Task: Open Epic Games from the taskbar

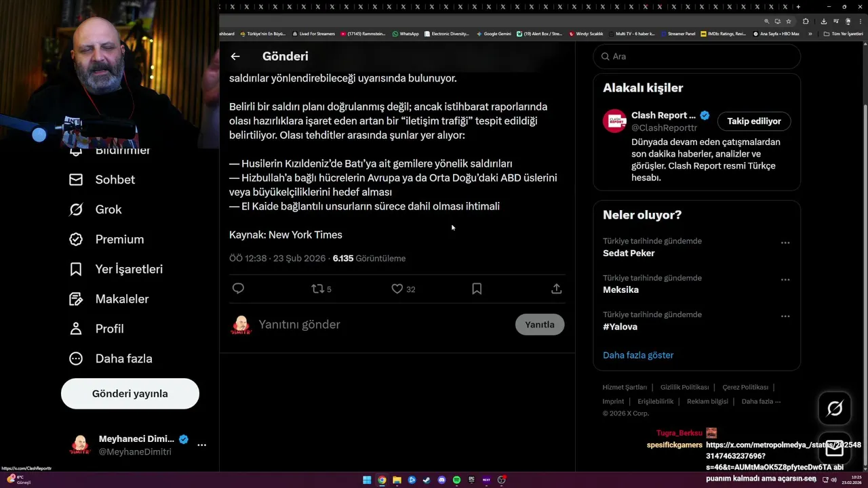Action: 471,480
